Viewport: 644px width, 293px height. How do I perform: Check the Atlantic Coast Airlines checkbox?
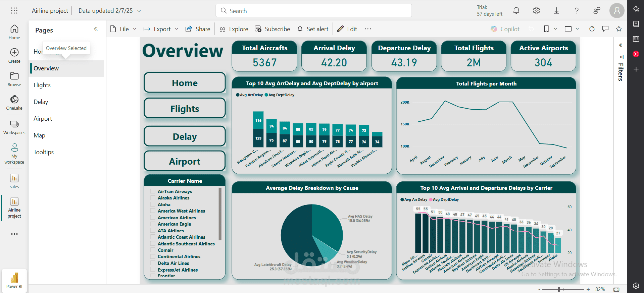(x=153, y=237)
